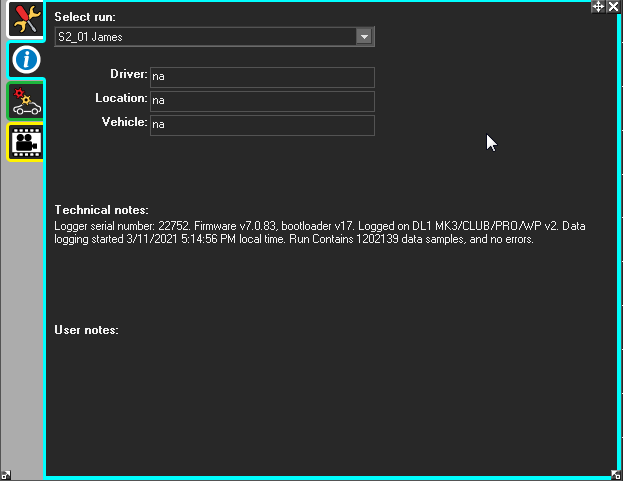Click the bottom-left resize handle
Screen dimensions: 623x481
6,475
